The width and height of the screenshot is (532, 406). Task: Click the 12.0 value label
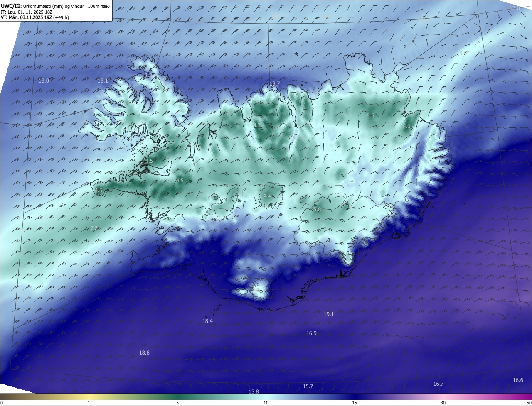(515, 8)
